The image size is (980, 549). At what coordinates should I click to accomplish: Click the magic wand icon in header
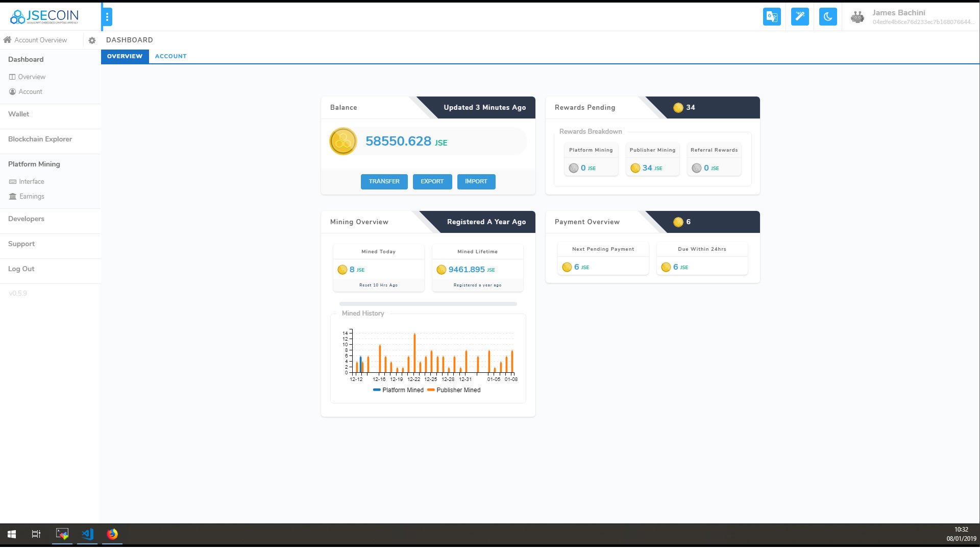800,17
